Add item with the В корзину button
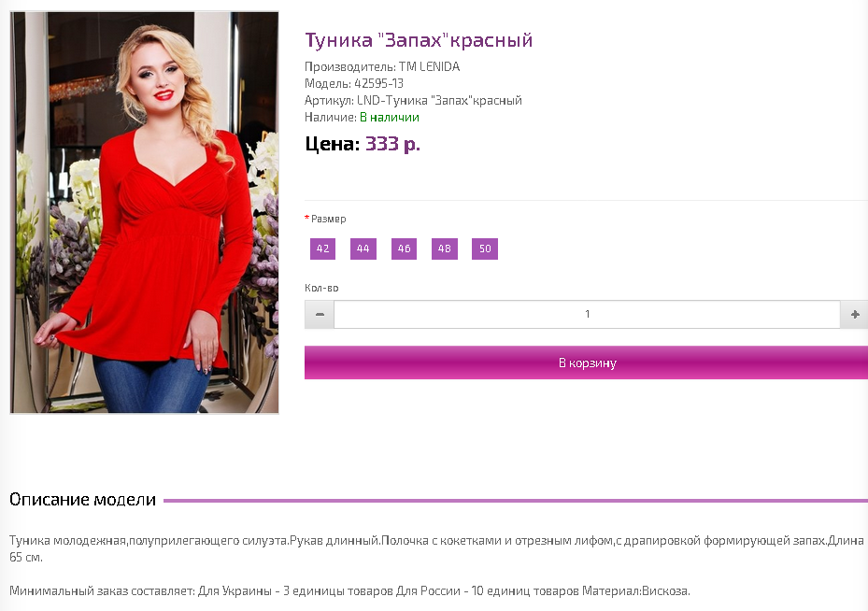Screen dimensions: 868x611 (587, 362)
